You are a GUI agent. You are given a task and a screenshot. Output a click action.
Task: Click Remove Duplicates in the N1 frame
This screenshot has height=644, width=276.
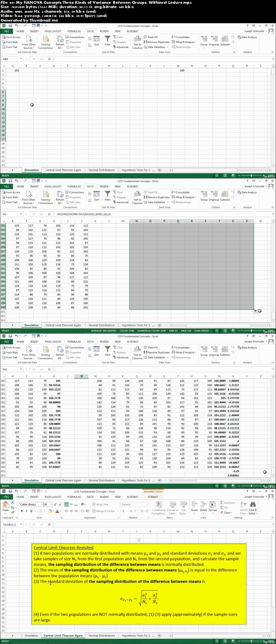coord(157,197)
